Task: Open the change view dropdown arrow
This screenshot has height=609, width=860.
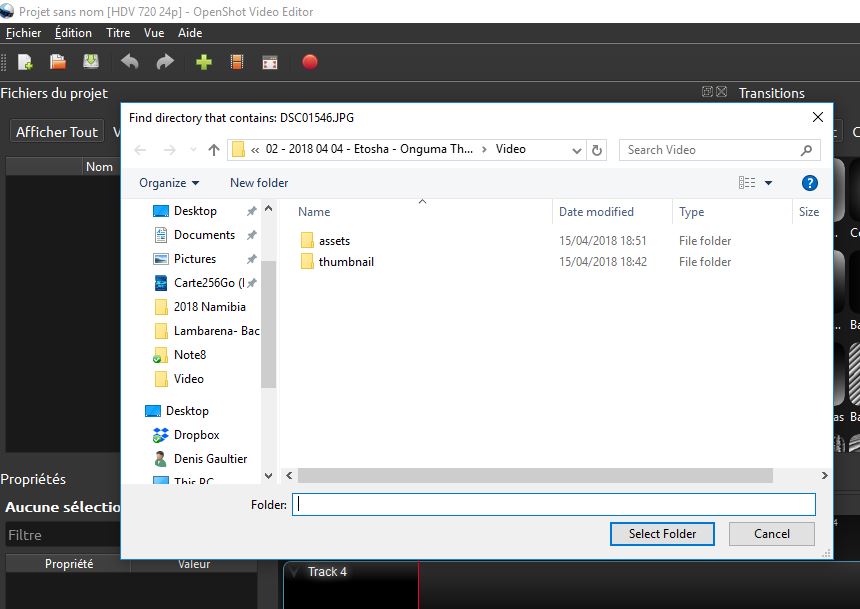Action: [x=766, y=182]
